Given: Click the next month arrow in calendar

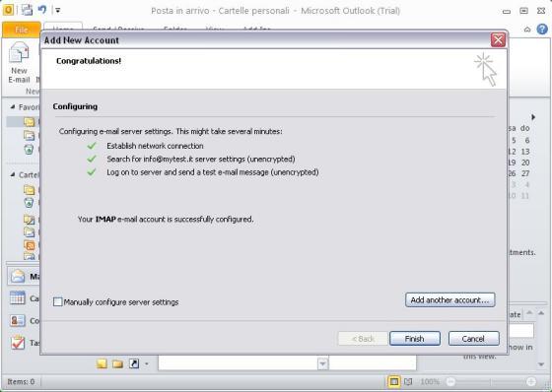Looking at the screenshot, I should [x=533, y=117].
